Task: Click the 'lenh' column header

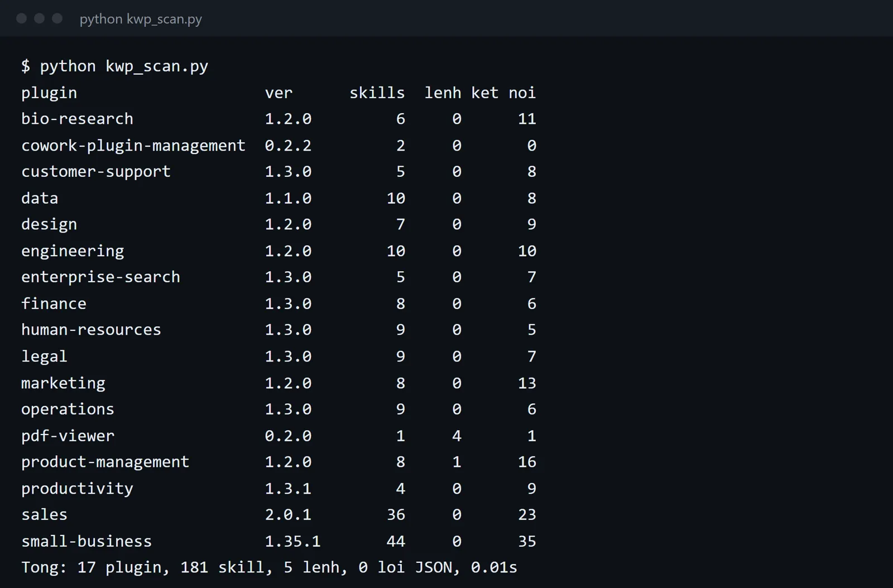Action: click(443, 93)
